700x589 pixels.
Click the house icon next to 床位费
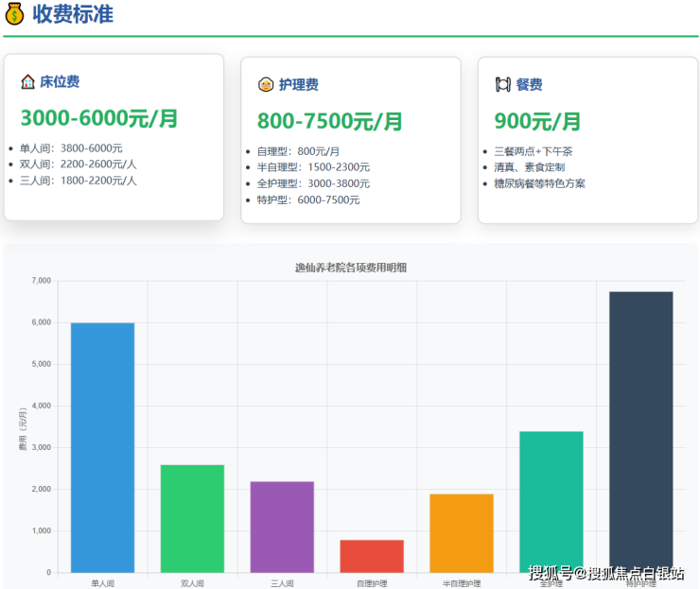click(x=27, y=82)
